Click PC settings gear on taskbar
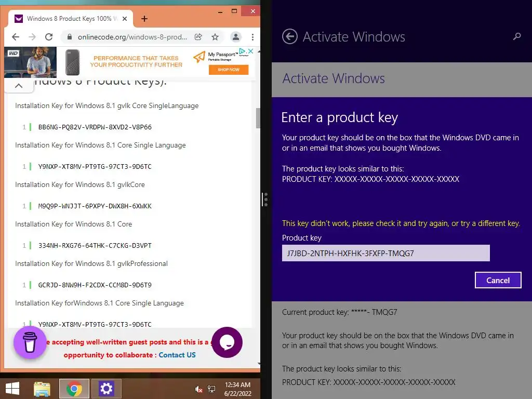 pos(106,389)
